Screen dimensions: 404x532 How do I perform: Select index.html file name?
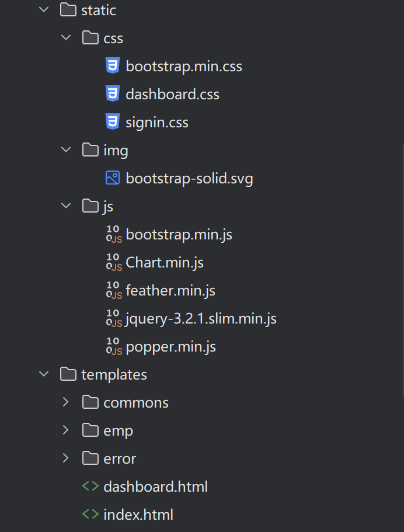click(x=138, y=515)
